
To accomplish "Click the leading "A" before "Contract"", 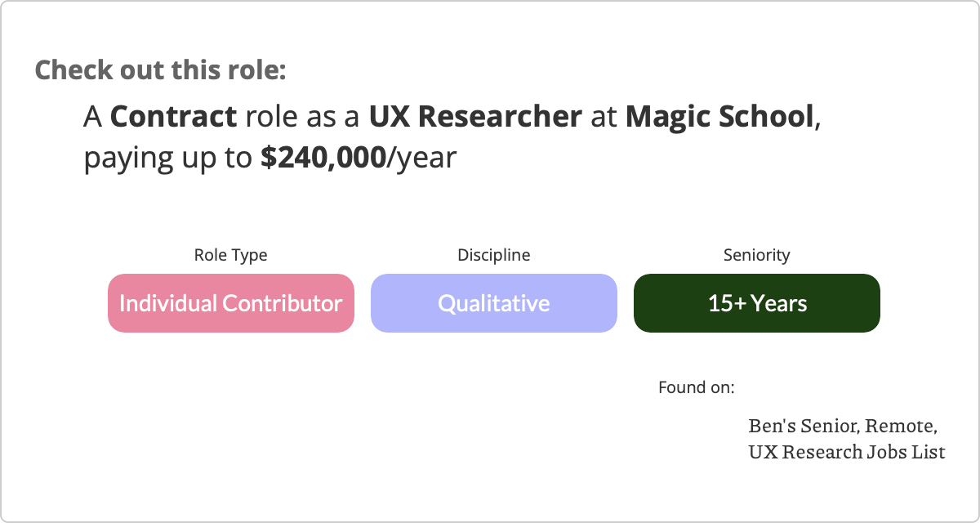I will (93, 117).
